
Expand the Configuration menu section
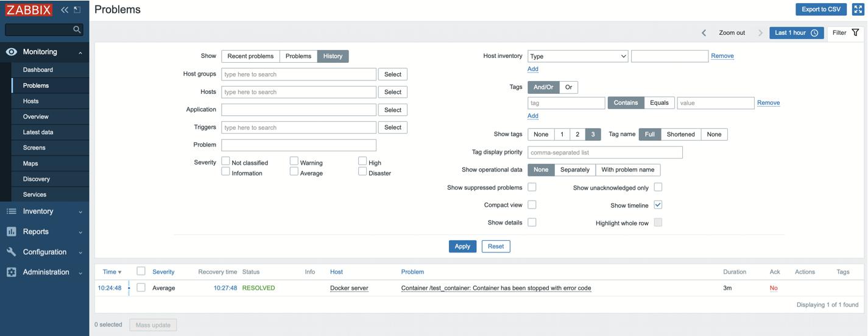coord(44,252)
